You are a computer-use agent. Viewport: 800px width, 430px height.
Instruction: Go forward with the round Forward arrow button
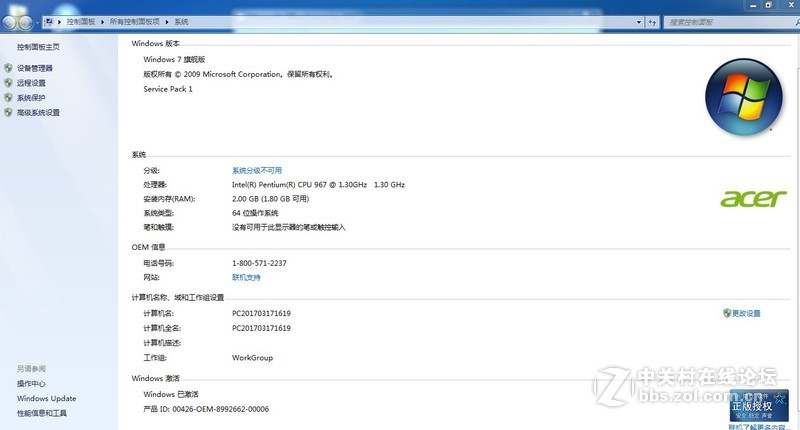tap(26, 22)
